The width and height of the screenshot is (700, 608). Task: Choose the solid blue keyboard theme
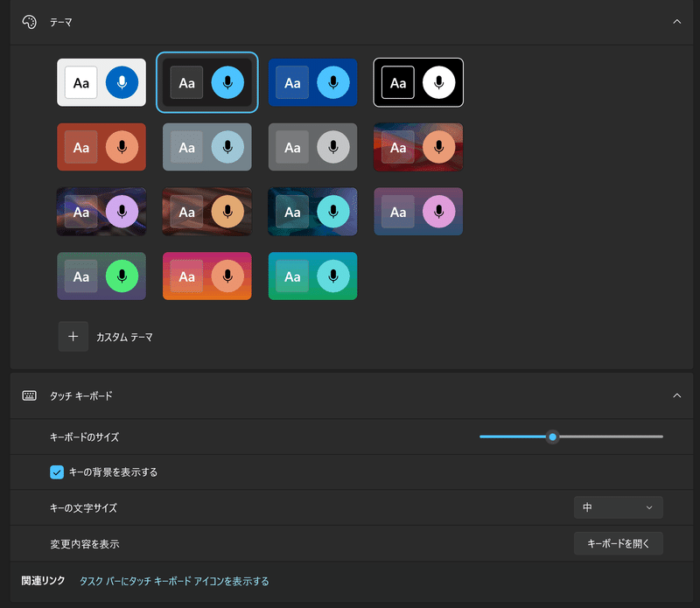pos(312,82)
